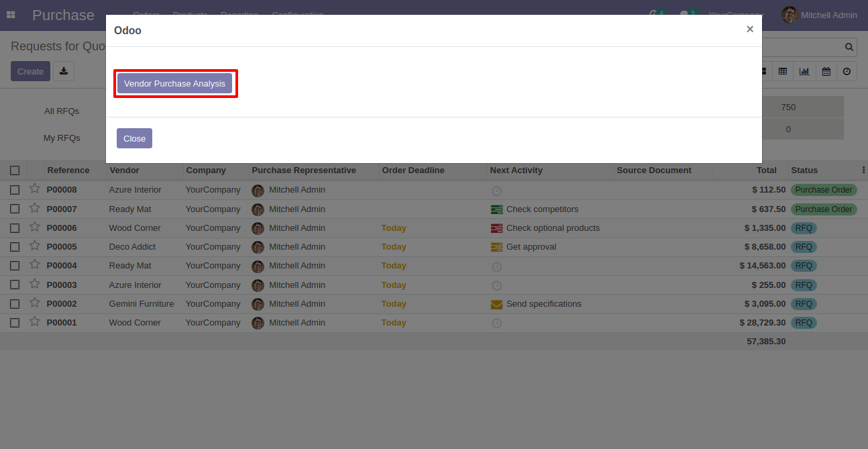Select the checkbox for P00007
Screen dimensions: 868x449
tap(15, 209)
